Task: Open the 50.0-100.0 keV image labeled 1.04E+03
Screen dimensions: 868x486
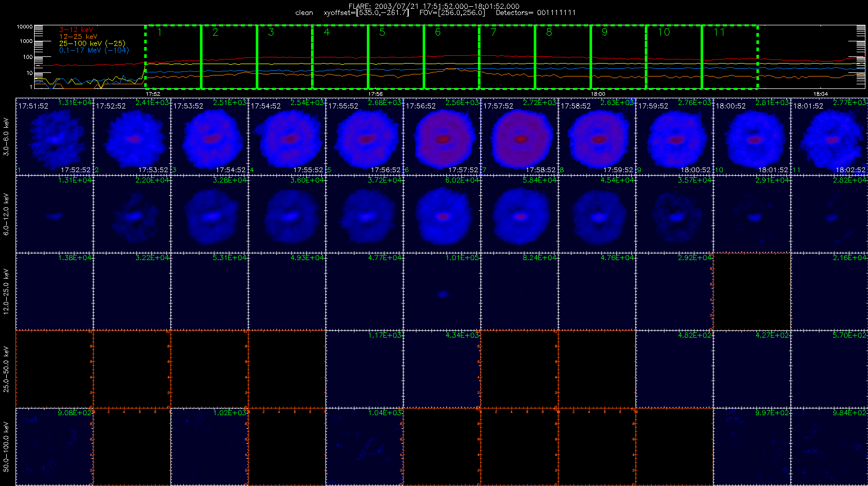Action: pos(364,447)
